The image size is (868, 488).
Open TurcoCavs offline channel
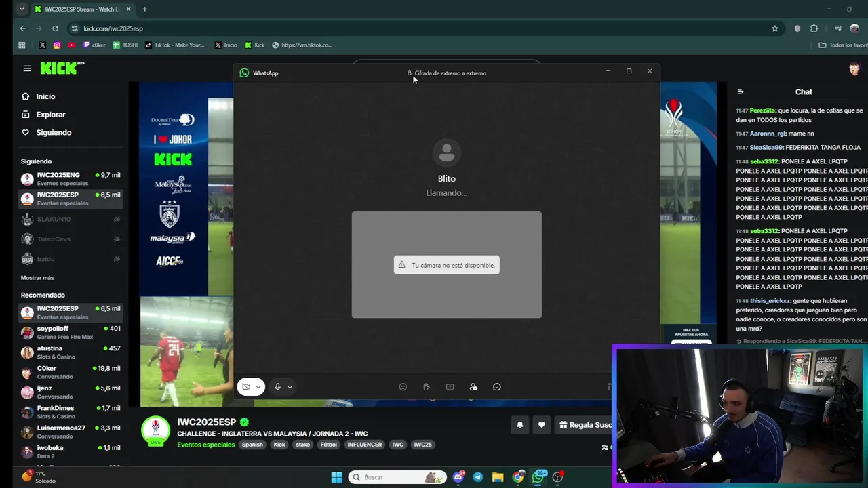(x=71, y=239)
